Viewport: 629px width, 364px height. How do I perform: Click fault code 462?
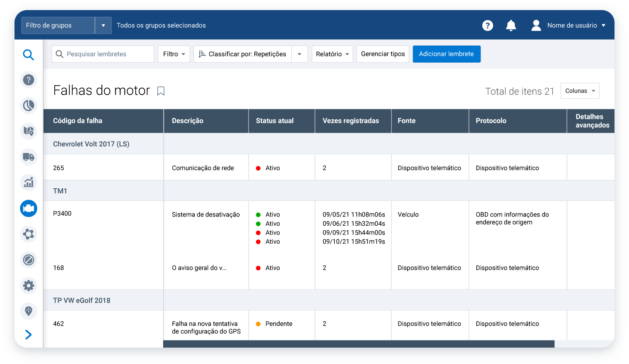click(58, 324)
